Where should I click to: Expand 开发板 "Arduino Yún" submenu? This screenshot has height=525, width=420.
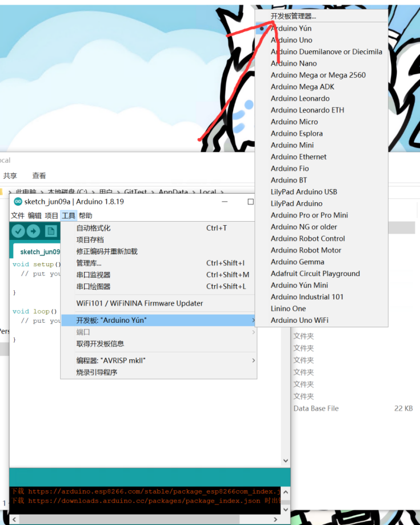click(x=159, y=320)
